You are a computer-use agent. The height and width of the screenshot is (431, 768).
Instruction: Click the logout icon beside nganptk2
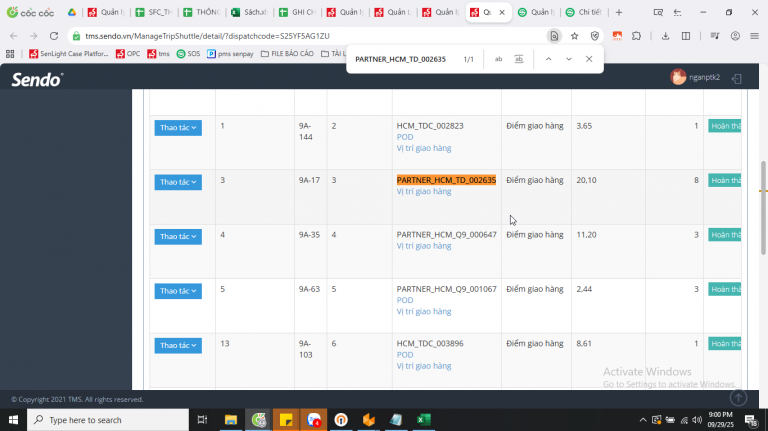[x=737, y=78]
